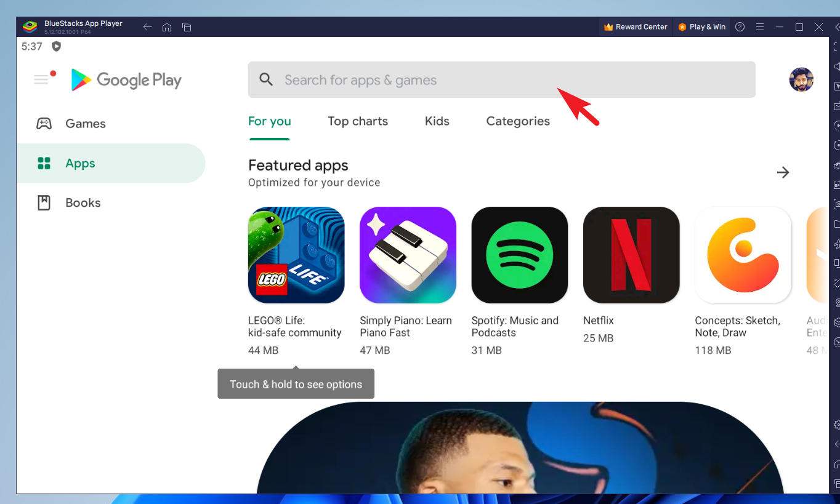
Task: Open the Simply Piano app icon
Action: 408,255
